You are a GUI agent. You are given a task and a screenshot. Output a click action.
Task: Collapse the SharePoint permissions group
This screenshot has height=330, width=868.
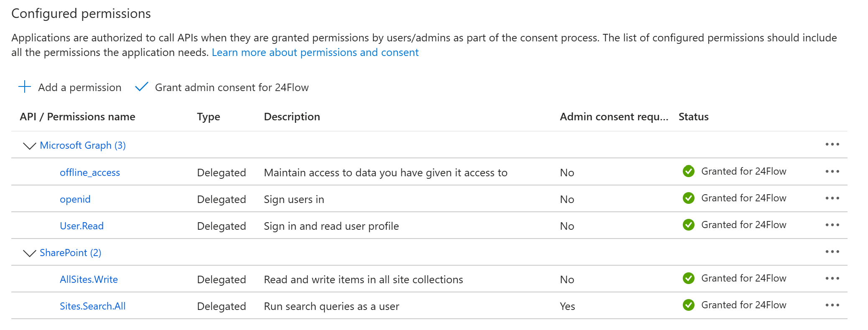(x=29, y=253)
